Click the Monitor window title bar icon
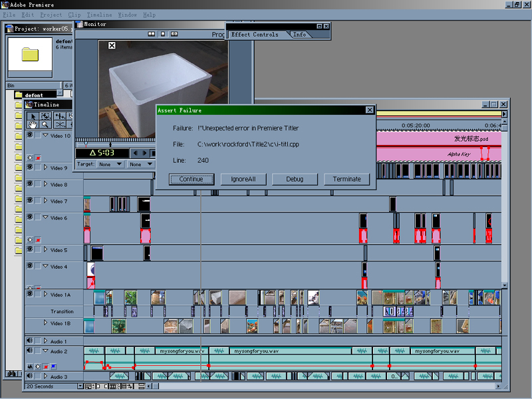The width and height of the screenshot is (532, 399). 79,24
